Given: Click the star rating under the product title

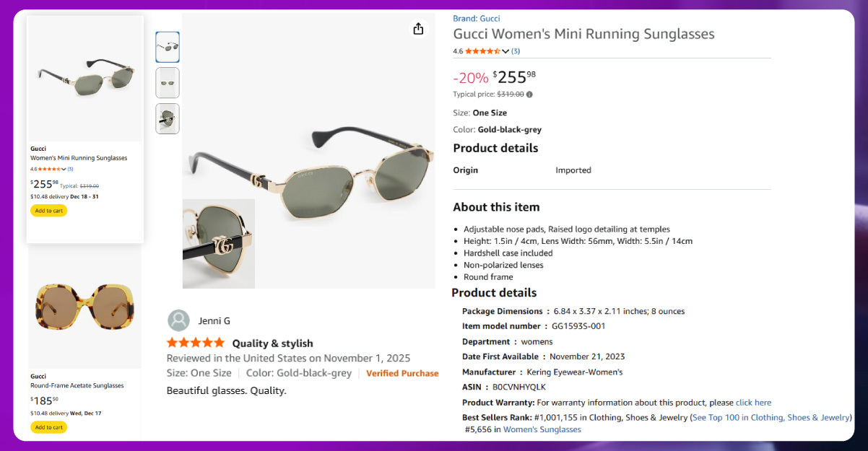Looking at the screenshot, I should tap(482, 51).
